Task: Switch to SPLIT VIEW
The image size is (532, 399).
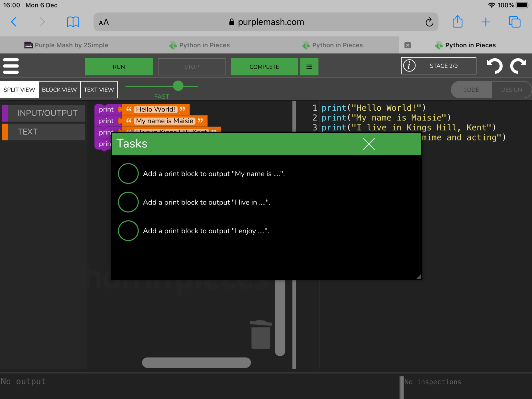Action: [x=19, y=90]
